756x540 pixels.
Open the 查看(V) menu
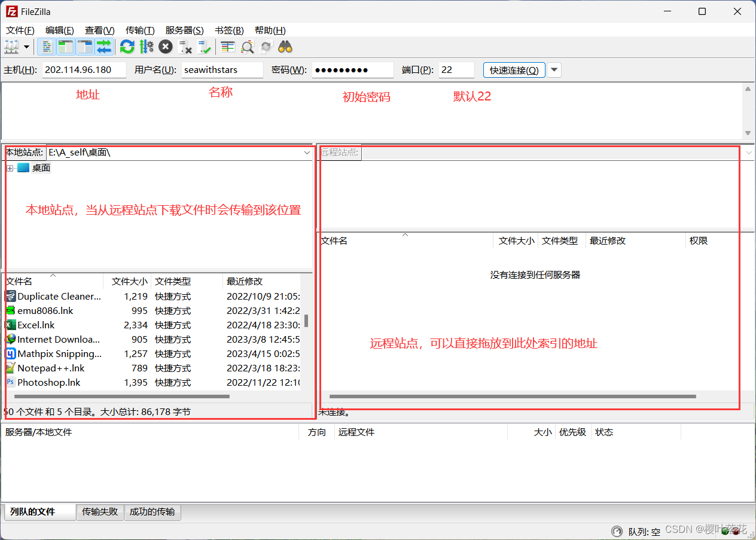click(99, 30)
